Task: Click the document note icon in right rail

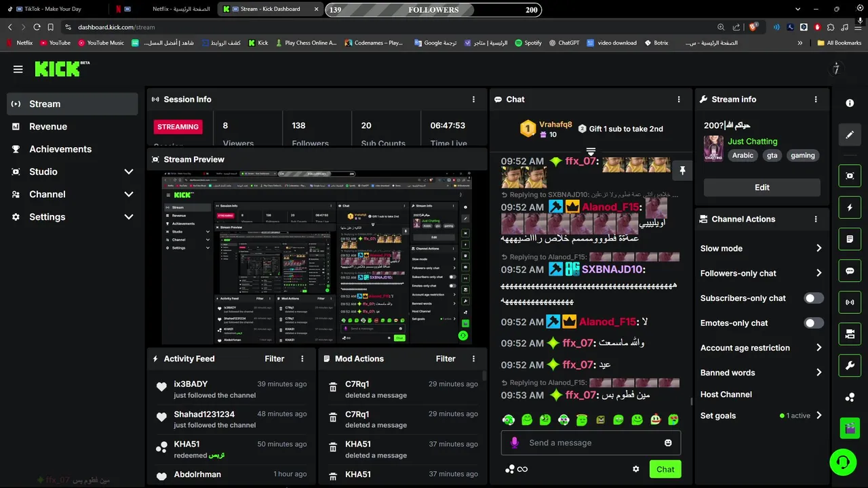Action: tap(850, 239)
